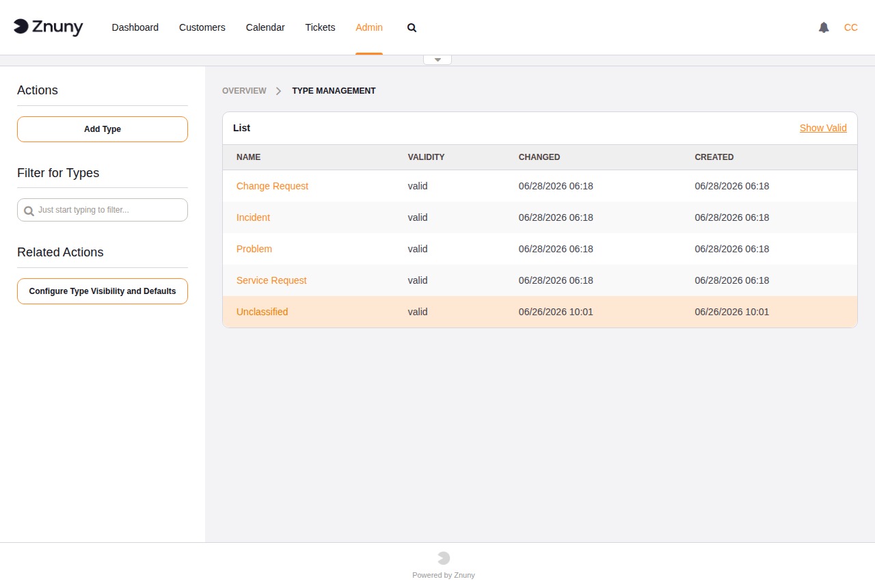Focus the Filter for Types input field
Viewport: 875px width, 588px height.
pyautogui.click(x=103, y=210)
